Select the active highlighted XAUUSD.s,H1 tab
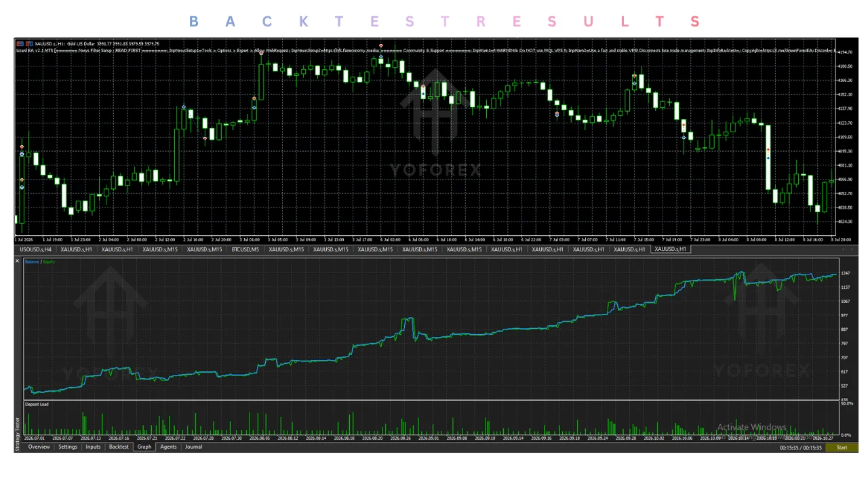This screenshot has width=868, height=488. (x=670, y=249)
